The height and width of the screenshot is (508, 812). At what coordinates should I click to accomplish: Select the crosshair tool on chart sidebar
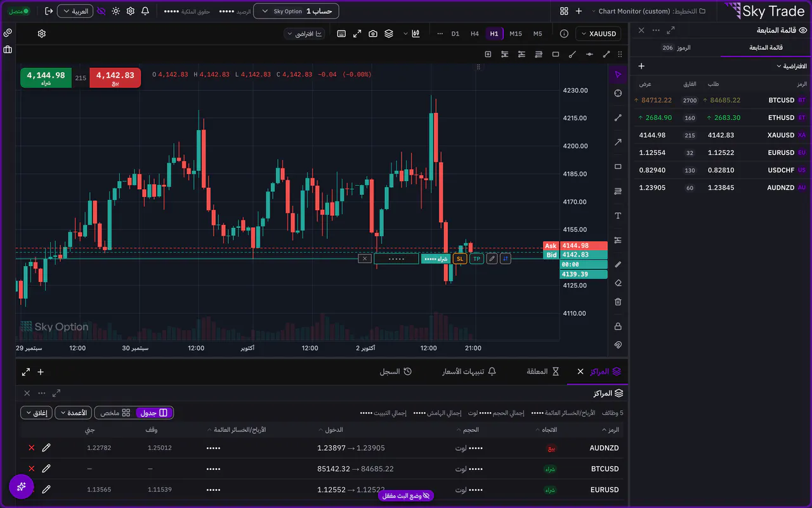click(x=618, y=93)
